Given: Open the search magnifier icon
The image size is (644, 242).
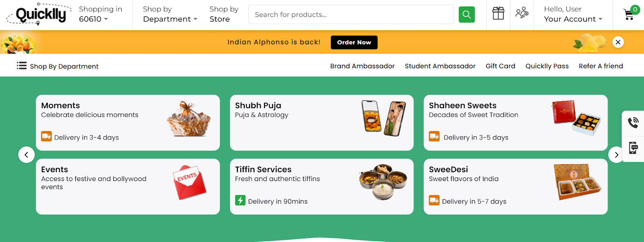Looking at the screenshot, I should [466, 14].
